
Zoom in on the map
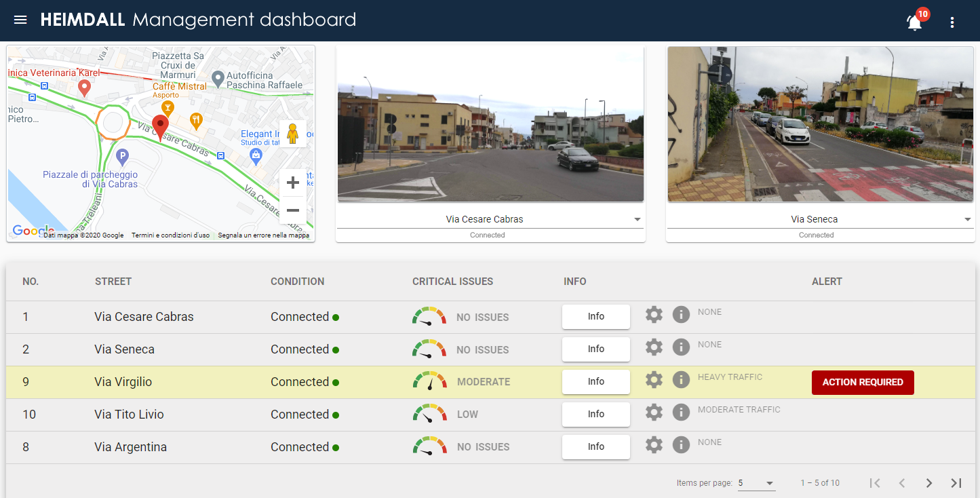point(293,183)
